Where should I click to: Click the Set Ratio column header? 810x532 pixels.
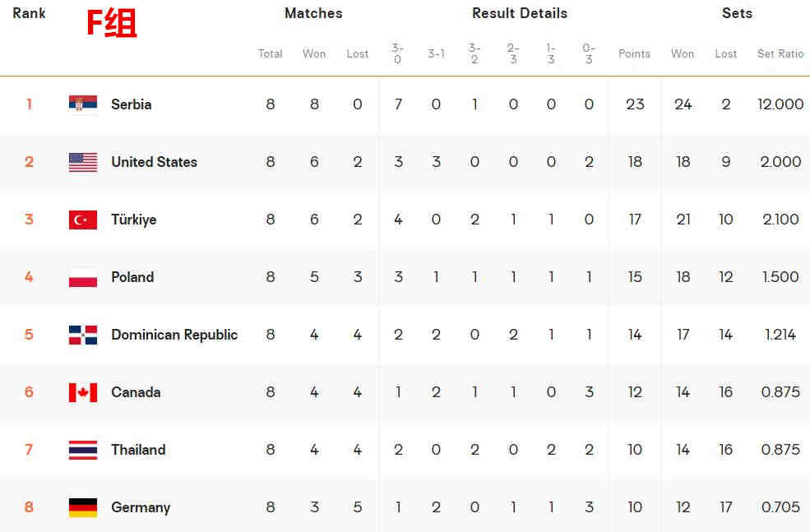[780, 53]
